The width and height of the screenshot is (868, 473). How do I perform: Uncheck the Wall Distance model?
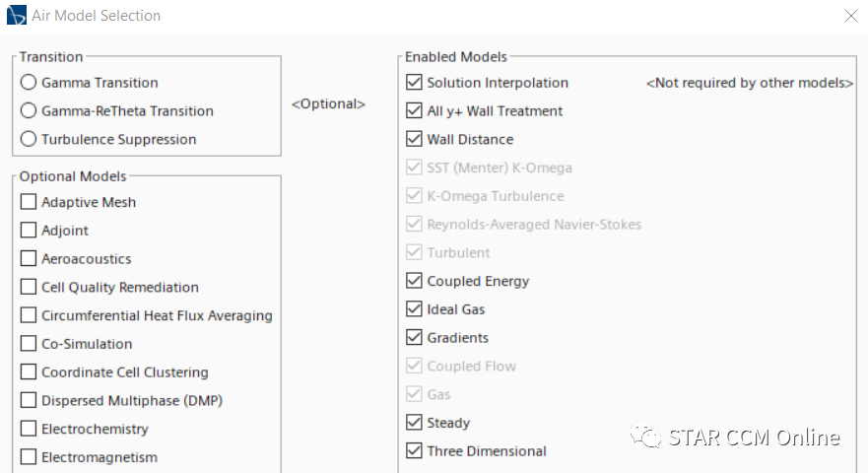coord(414,140)
